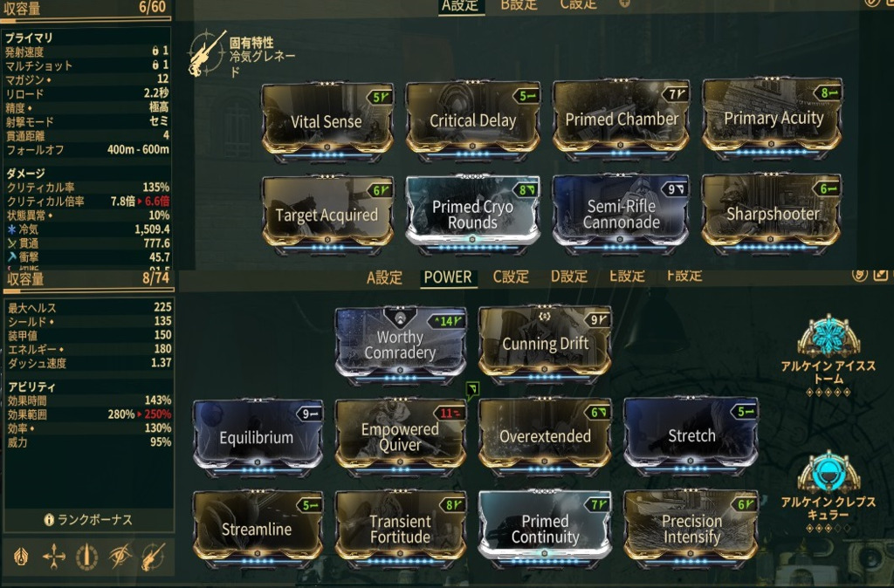Click the rifle stats icon beside the eye
This screenshot has height=588, width=894.
point(154,556)
